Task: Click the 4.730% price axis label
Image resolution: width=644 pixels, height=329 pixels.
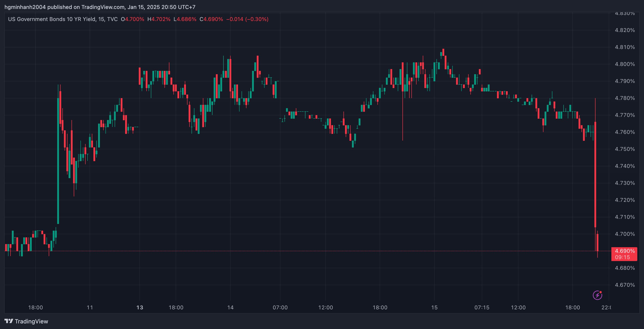Action: click(x=625, y=183)
